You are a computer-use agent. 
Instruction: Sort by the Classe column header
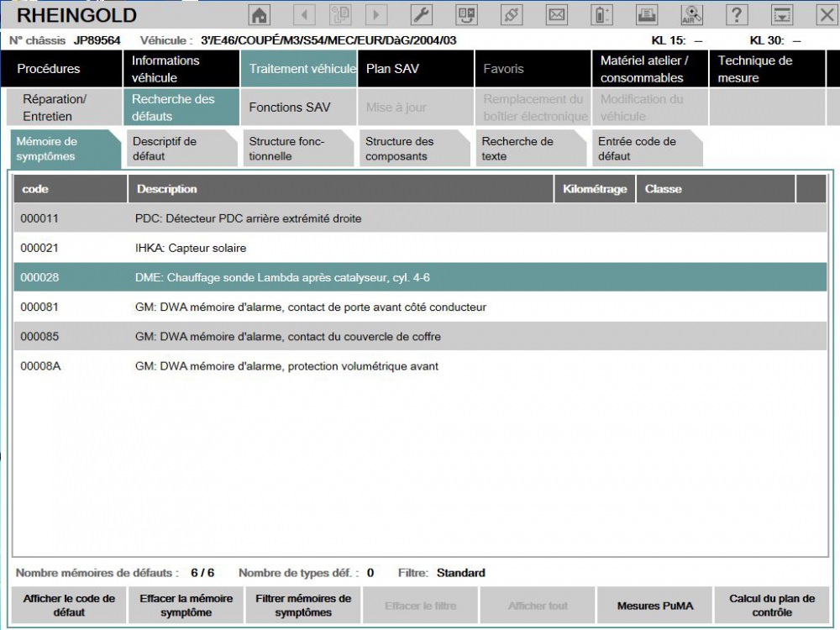point(716,188)
